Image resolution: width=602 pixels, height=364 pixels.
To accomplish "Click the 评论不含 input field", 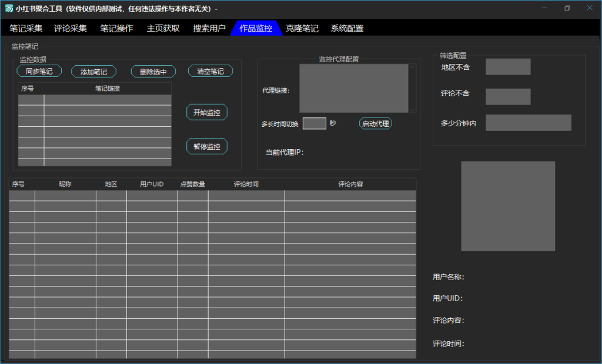I will [508, 97].
